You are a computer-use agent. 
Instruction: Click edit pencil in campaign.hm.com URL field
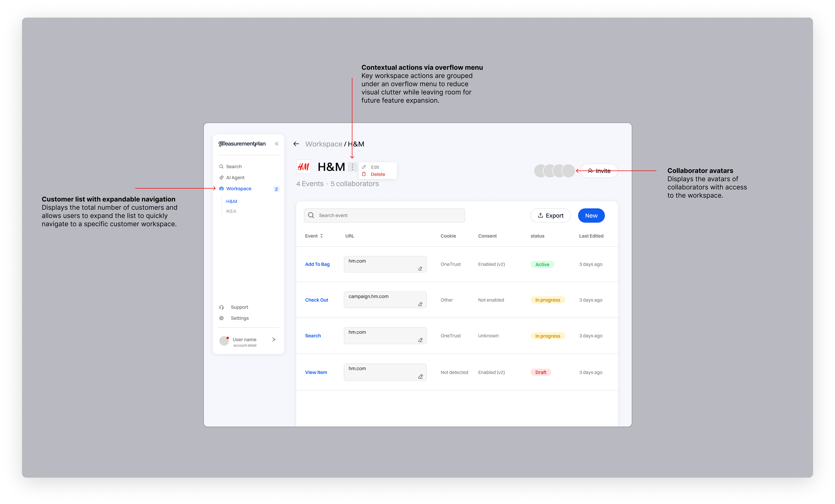(x=420, y=304)
